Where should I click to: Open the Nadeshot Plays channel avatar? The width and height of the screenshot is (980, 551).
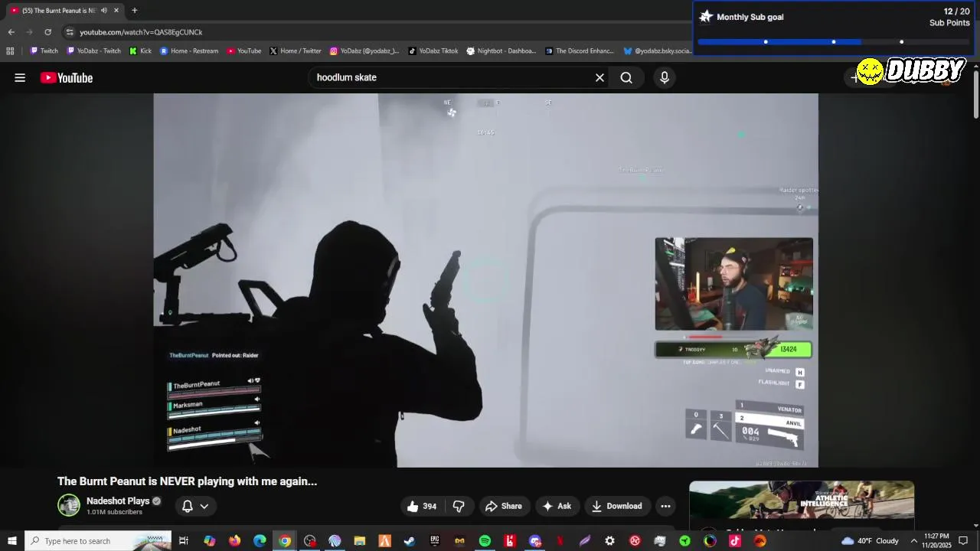69,505
